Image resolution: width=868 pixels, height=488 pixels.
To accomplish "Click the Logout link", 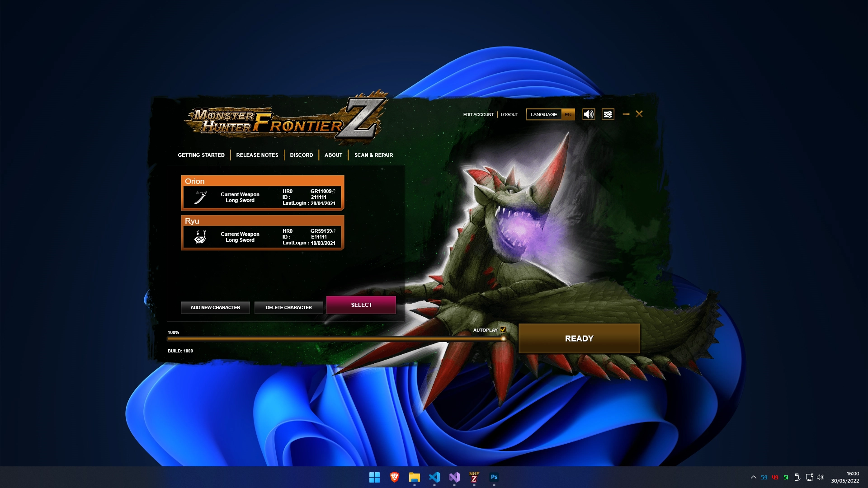I will tap(509, 114).
